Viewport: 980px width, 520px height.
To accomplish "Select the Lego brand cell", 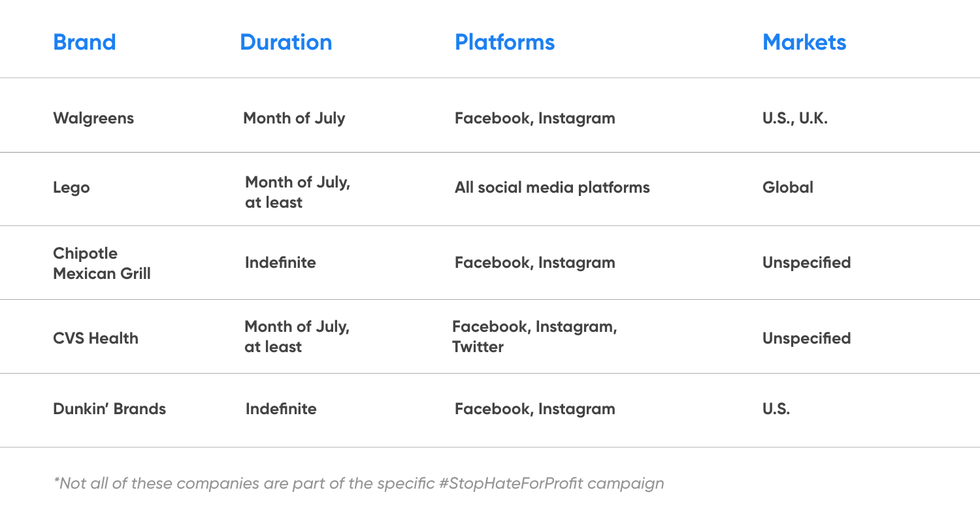I will point(71,188).
